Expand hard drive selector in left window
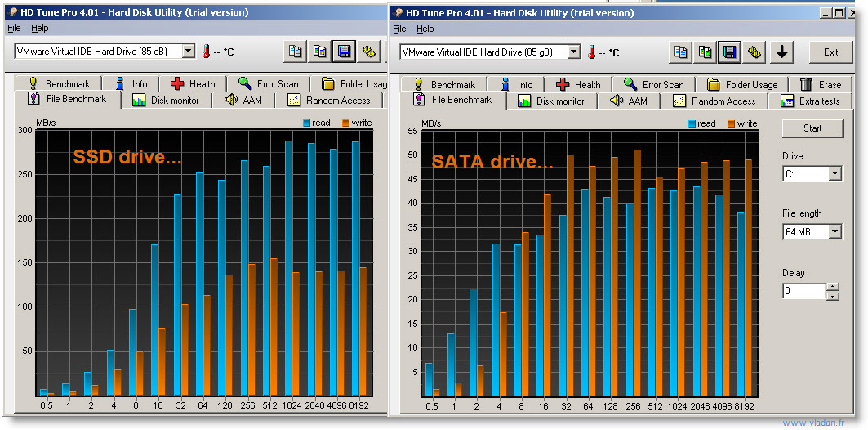The image size is (868, 430). (189, 52)
